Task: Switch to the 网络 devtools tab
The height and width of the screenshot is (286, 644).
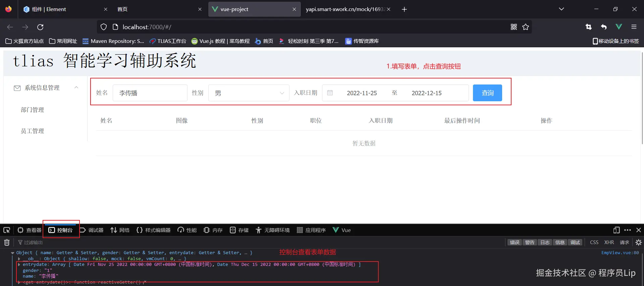Action: (x=120, y=230)
